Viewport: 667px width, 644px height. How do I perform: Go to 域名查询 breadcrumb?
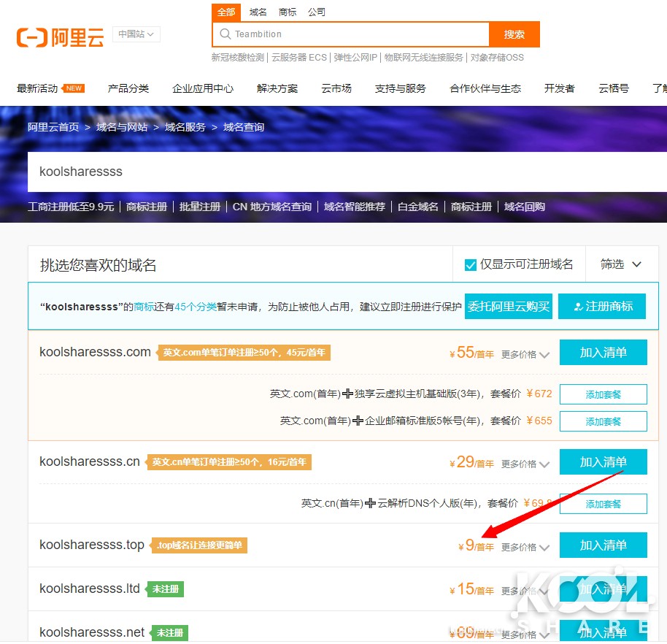point(244,127)
